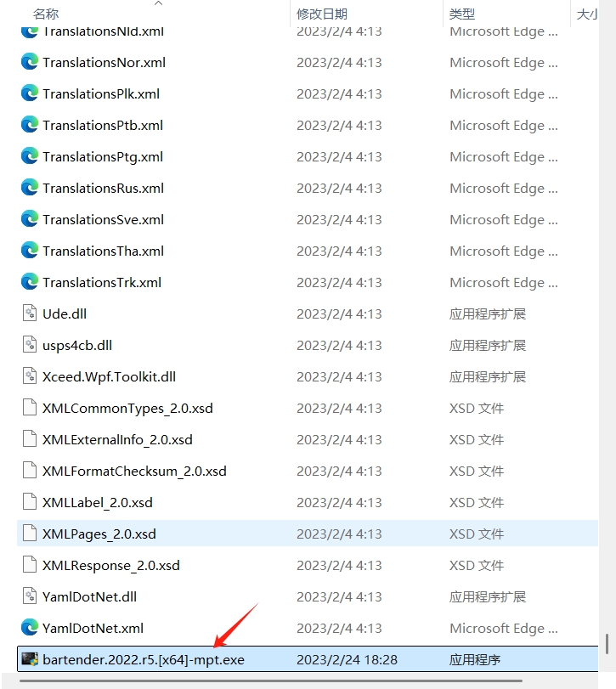Select file name TranslationsPlk.xml
This screenshot has height=689, width=616.
(x=101, y=93)
